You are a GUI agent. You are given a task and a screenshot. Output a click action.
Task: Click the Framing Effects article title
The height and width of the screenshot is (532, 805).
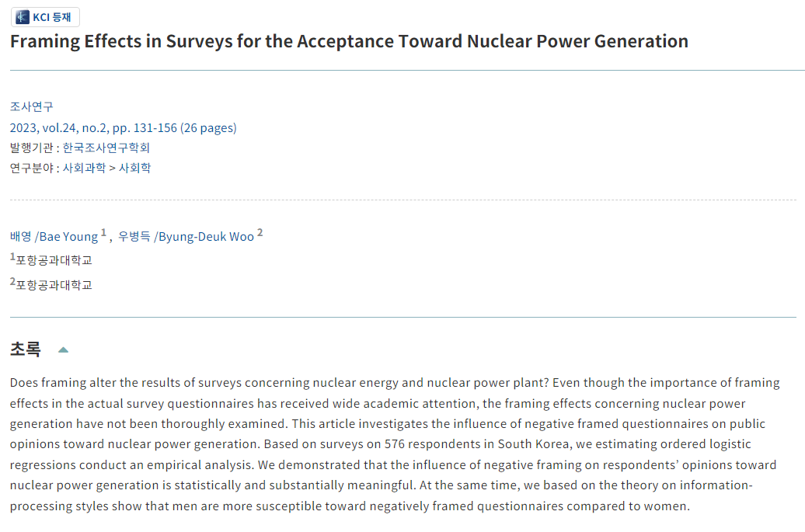coord(349,42)
